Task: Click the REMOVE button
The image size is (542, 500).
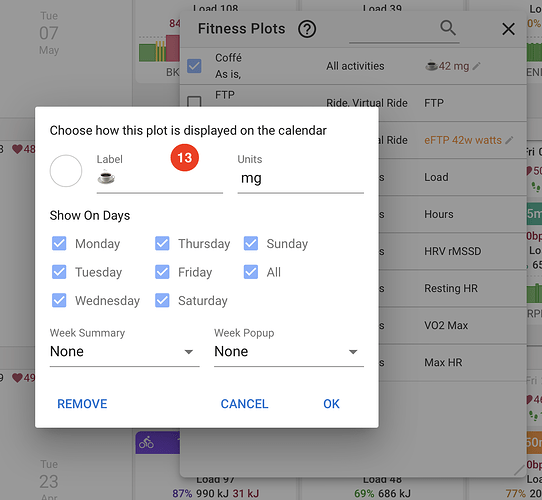Action: point(82,404)
